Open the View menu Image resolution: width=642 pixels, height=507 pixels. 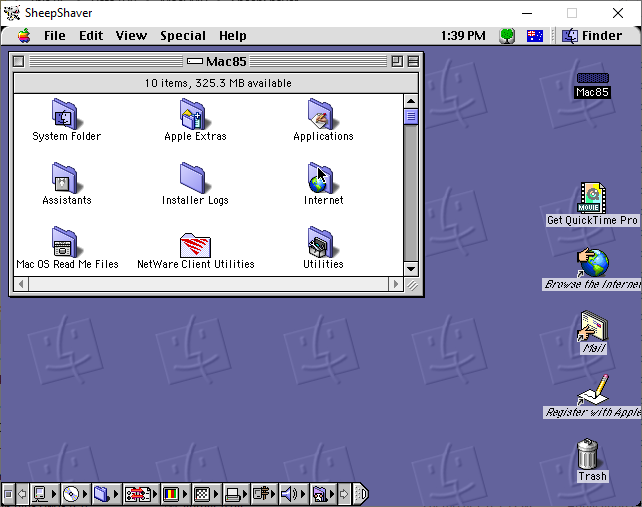131,36
